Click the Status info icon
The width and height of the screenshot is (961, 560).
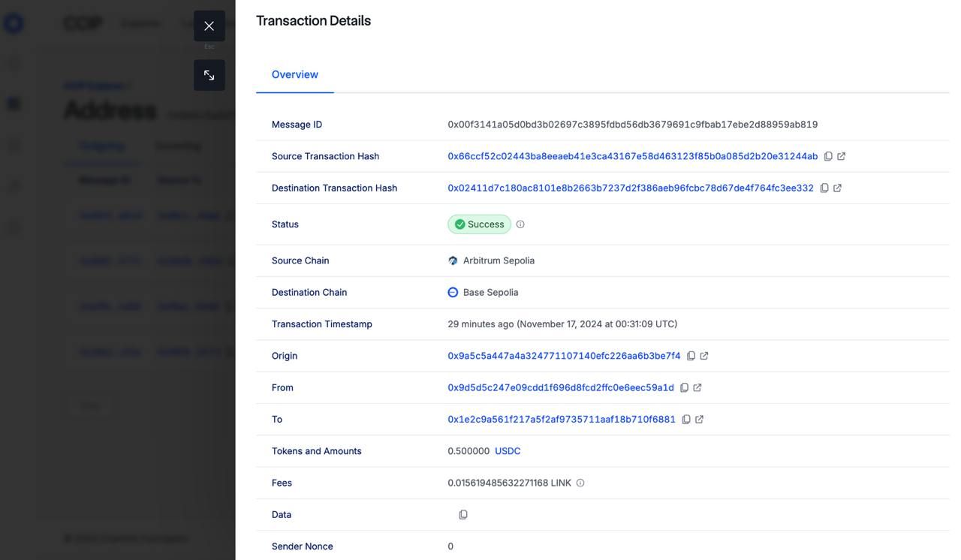(x=520, y=224)
